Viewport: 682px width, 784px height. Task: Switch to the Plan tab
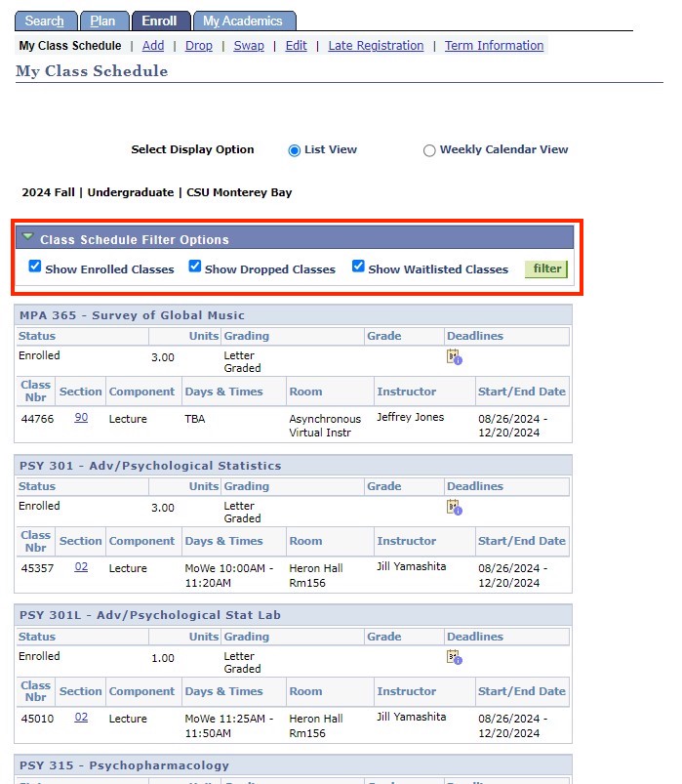tap(102, 21)
